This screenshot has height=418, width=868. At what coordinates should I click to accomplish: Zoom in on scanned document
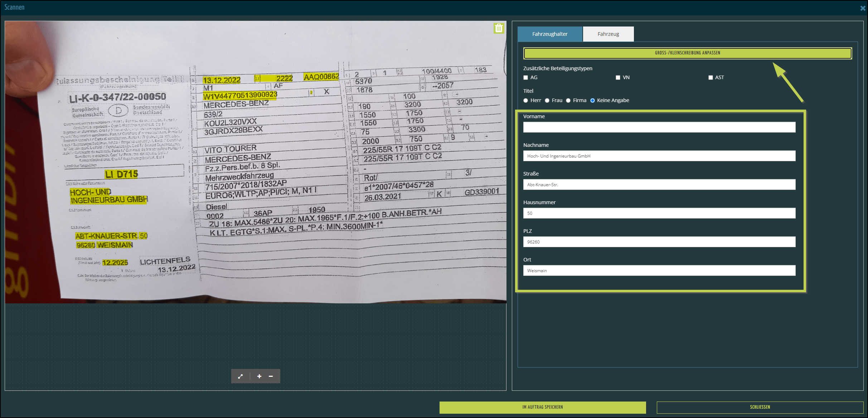click(x=259, y=376)
